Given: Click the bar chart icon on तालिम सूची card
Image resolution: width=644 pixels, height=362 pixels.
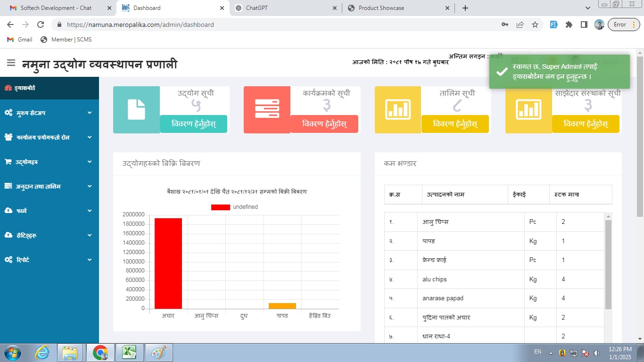Looking at the screenshot, I should tap(397, 109).
